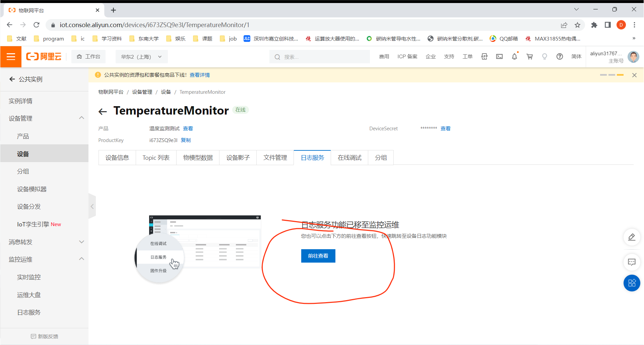Click the blue floating apps grid icon
The width and height of the screenshot is (644, 345).
coord(632,283)
